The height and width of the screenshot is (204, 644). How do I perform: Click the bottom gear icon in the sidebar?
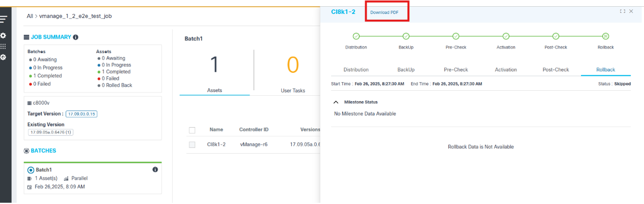click(x=3, y=57)
